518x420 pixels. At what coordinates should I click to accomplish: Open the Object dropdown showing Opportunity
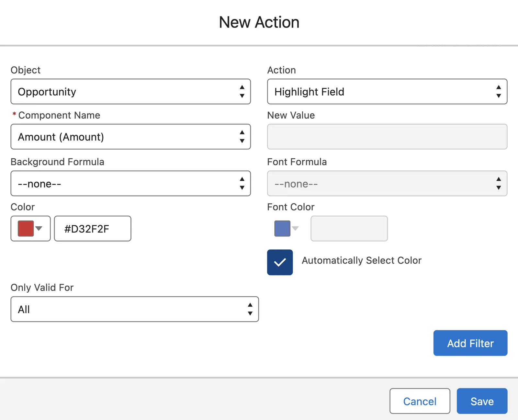pos(130,91)
